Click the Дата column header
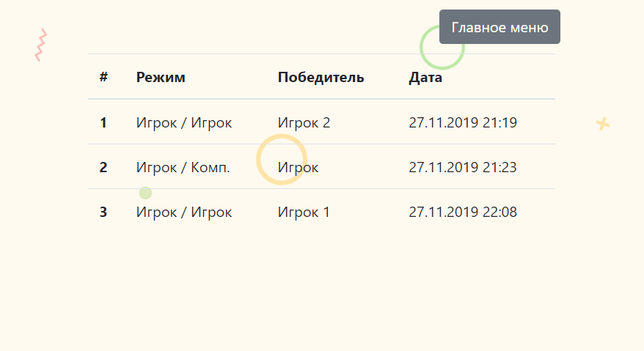Image resolution: width=644 pixels, height=351 pixels. pos(425,77)
